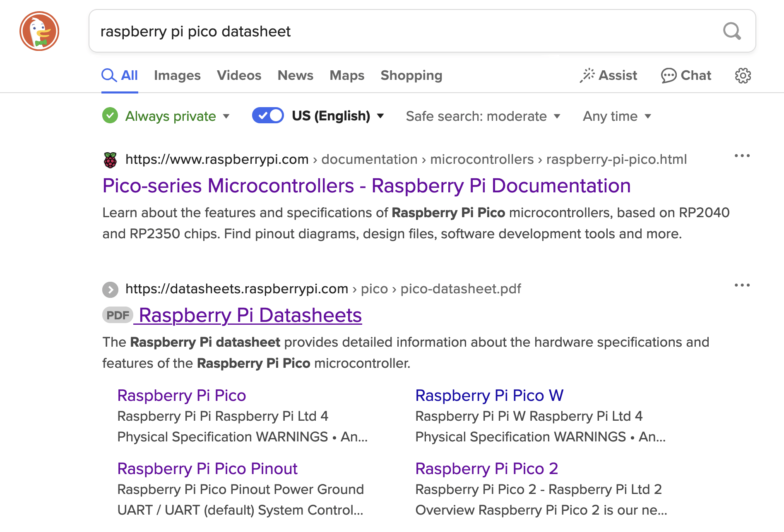Open the Raspberry Pi Pico Pinout sublink

click(207, 469)
